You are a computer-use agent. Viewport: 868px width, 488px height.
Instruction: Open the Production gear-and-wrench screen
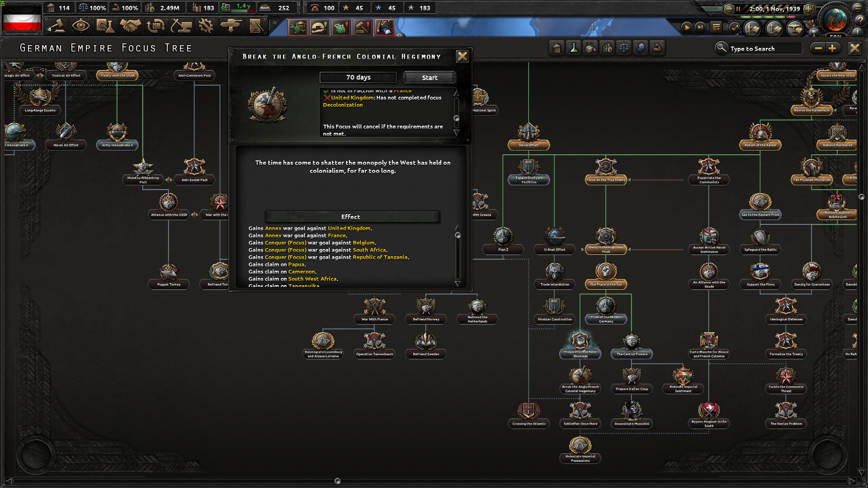tap(206, 26)
